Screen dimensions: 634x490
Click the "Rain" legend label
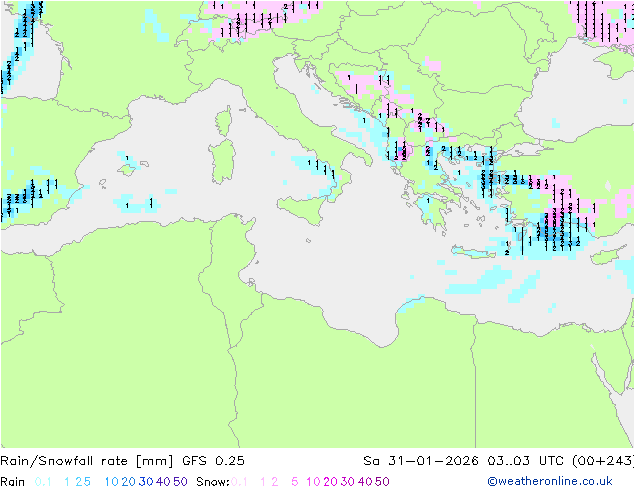[x=13, y=482]
